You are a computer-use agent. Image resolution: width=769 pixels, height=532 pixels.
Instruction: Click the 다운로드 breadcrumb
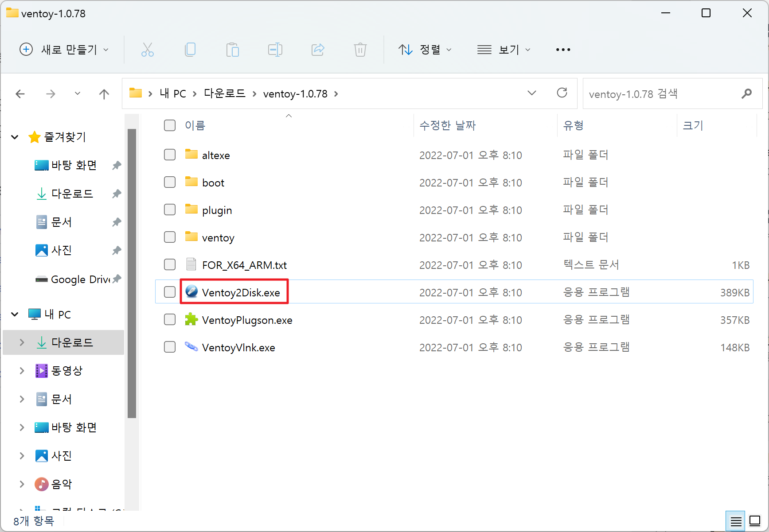coord(225,93)
